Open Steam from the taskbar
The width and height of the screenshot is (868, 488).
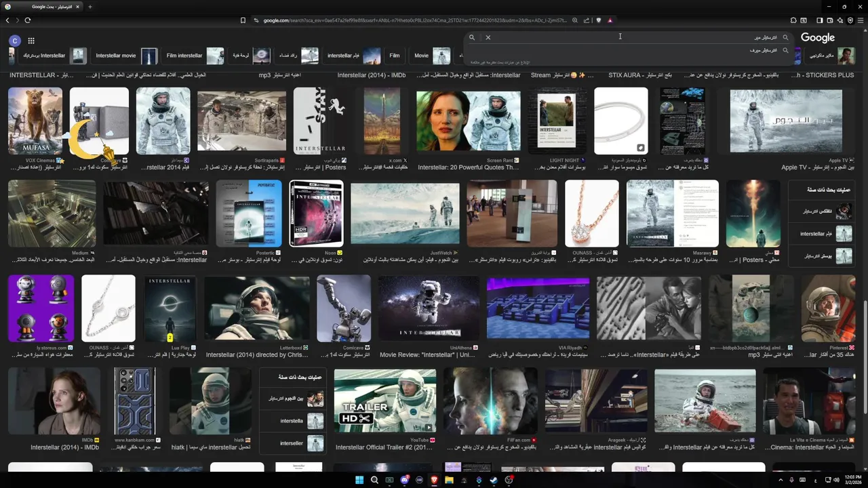coord(494,480)
